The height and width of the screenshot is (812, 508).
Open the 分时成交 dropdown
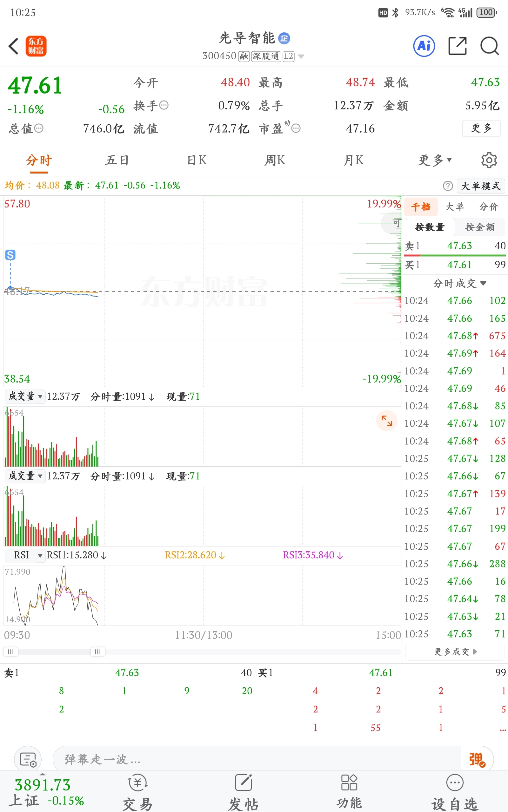coord(459,283)
